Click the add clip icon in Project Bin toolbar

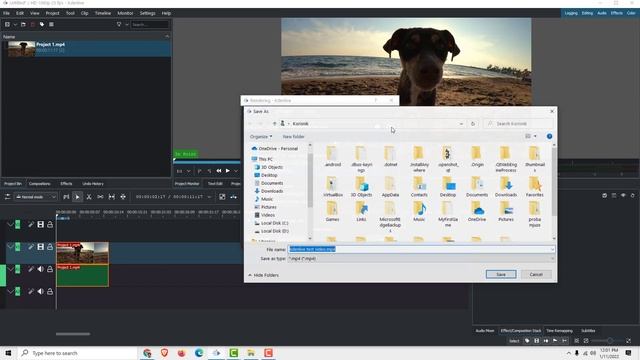pyautogui.click(x=7, y=24)
